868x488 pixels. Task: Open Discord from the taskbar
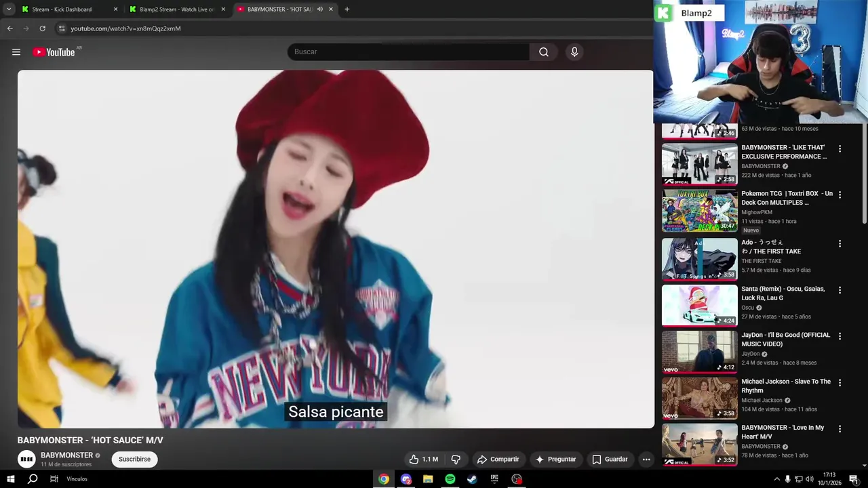point(406,479)
